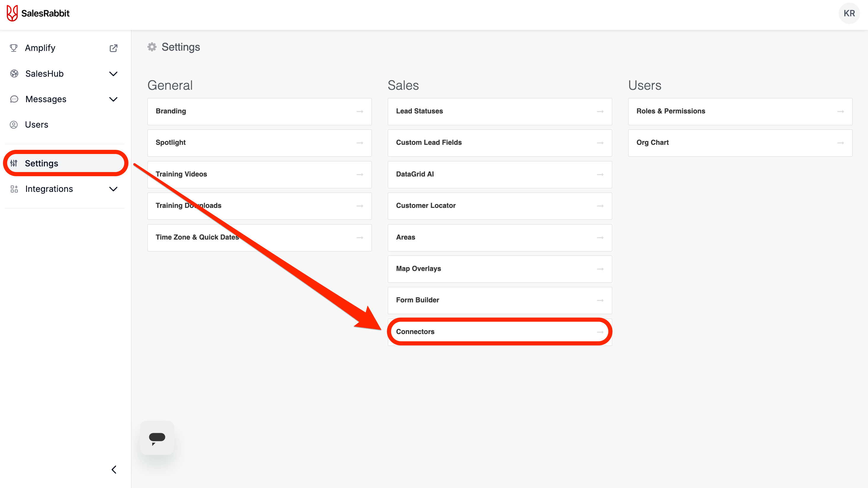Click the Settings sliders icon in sidebar

click(x=14, y=163)
